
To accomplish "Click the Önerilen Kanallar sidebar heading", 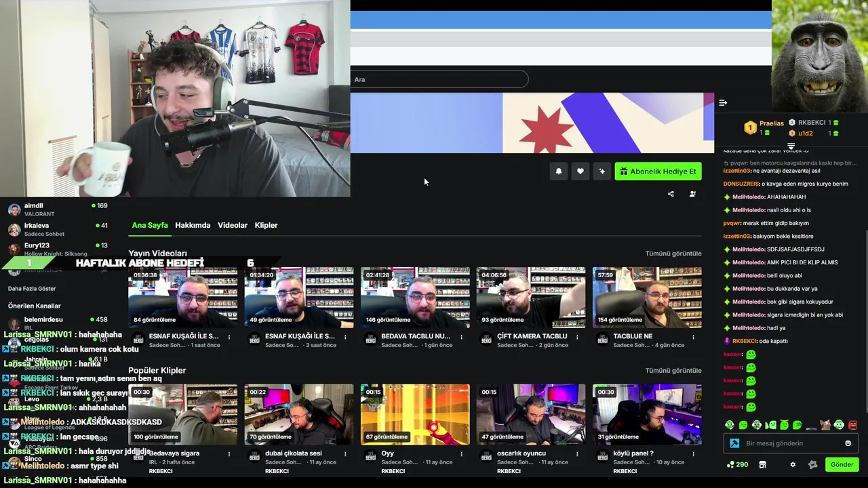I will [x=34, y=306].
